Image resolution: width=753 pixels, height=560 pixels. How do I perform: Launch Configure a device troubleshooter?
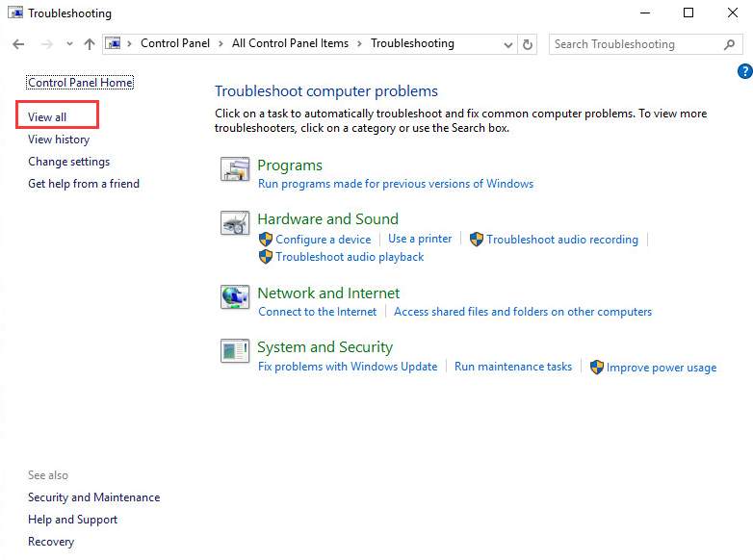[324, 239]
